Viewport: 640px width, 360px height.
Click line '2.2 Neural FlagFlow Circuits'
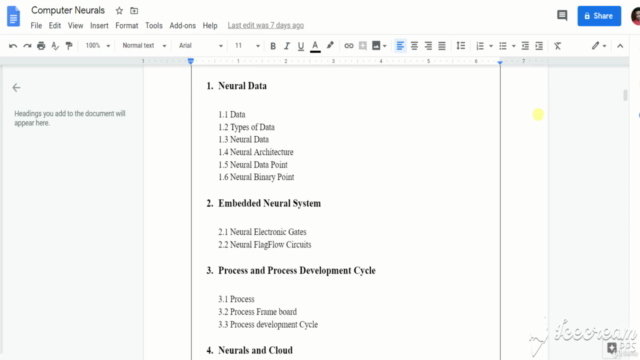pyautogui.click(x=264, y=244)
